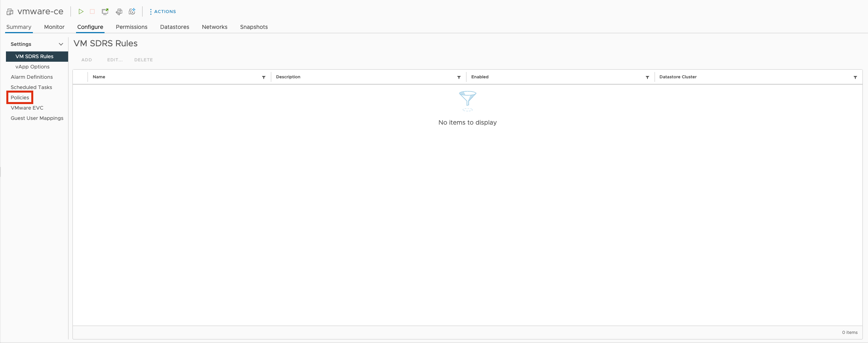
Task: Open the Actions menu
Action: pos(163,11)
